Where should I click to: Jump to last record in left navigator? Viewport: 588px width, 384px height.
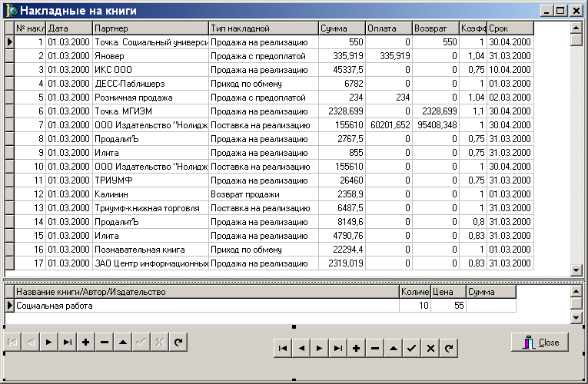(x=67, y=342)
